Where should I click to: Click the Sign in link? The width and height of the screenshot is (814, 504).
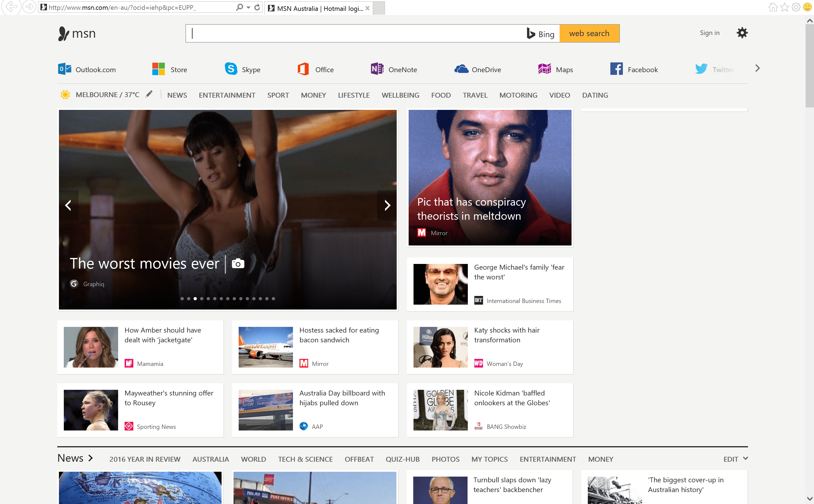709,33
